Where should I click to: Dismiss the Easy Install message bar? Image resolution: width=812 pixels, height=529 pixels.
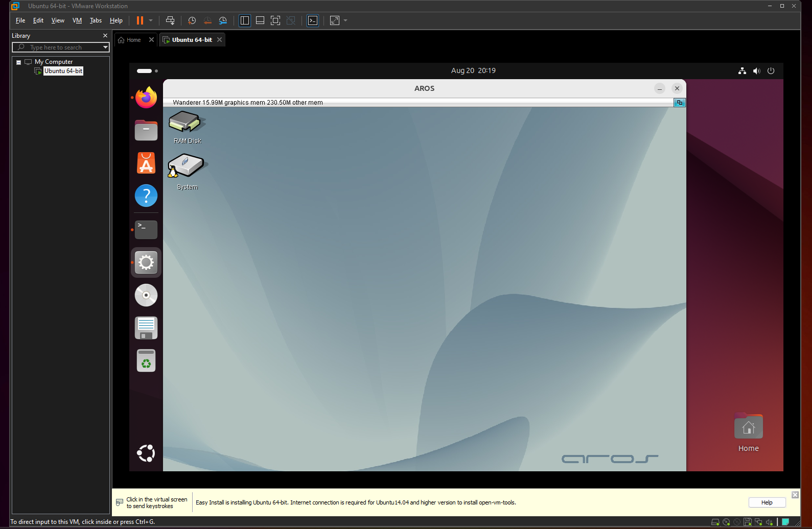(795, 495)
